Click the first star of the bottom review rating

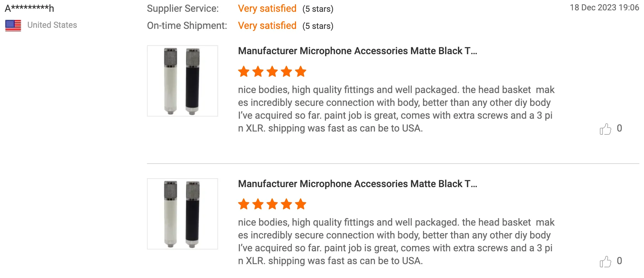coord(244,204)
